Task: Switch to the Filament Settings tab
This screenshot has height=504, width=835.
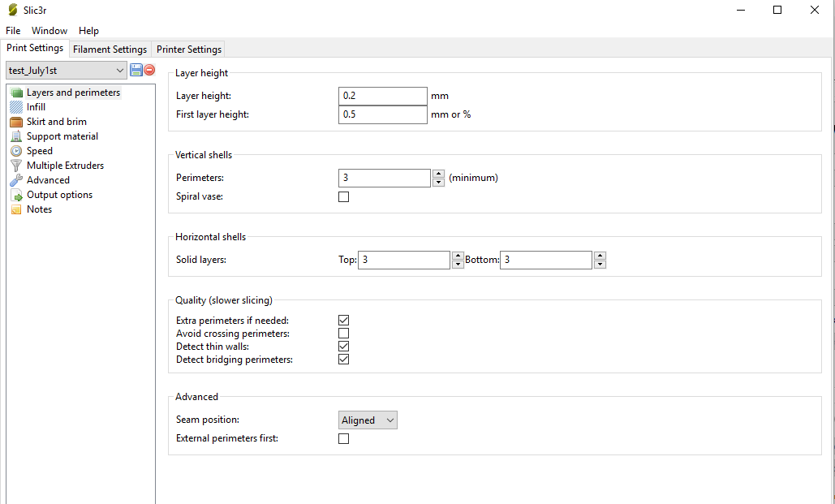Action: pyautogui.click(x=110, y=50)
